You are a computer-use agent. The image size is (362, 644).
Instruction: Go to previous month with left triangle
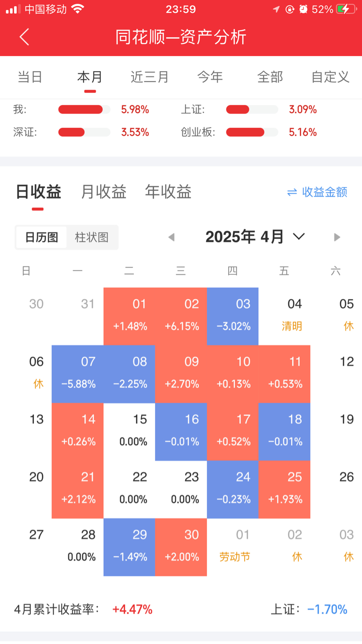[x=172, y=237]
